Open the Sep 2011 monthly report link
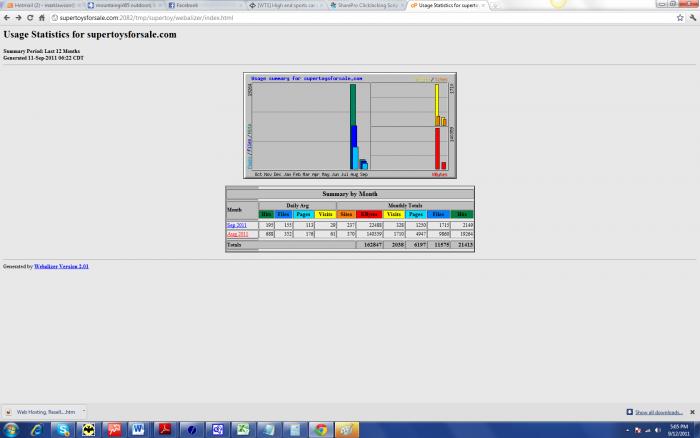The height and width of the screenshot is (438, 700). [237, 225]
